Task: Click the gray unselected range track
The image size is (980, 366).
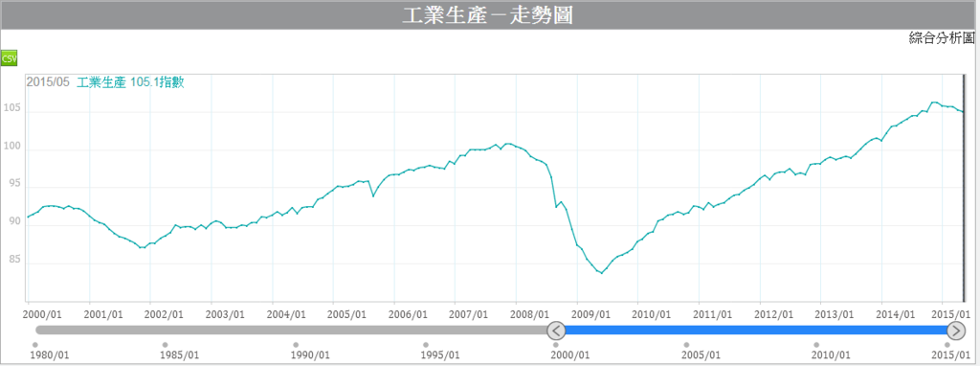Action: 291,331
